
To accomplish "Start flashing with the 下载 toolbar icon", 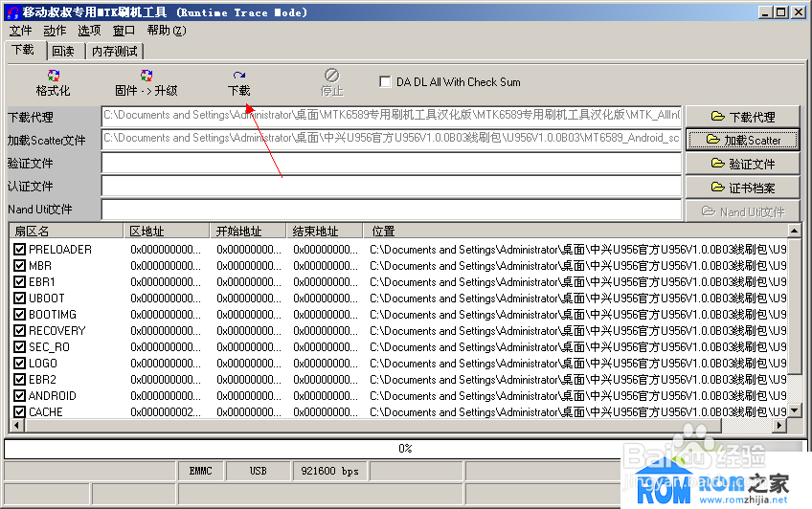I will [x=238, y=76].
